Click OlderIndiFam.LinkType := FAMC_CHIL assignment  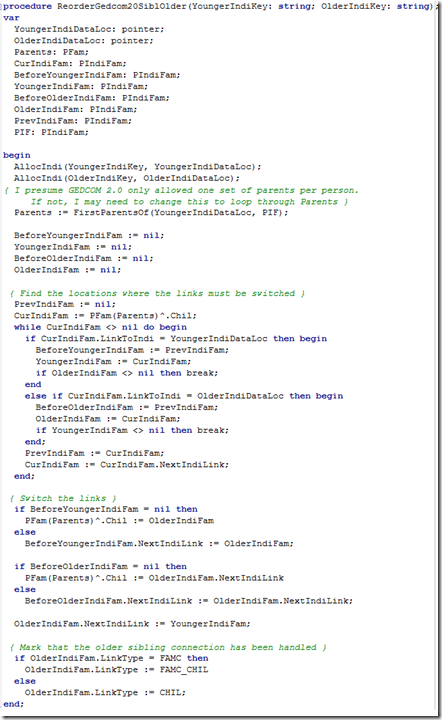coord(116,670)
